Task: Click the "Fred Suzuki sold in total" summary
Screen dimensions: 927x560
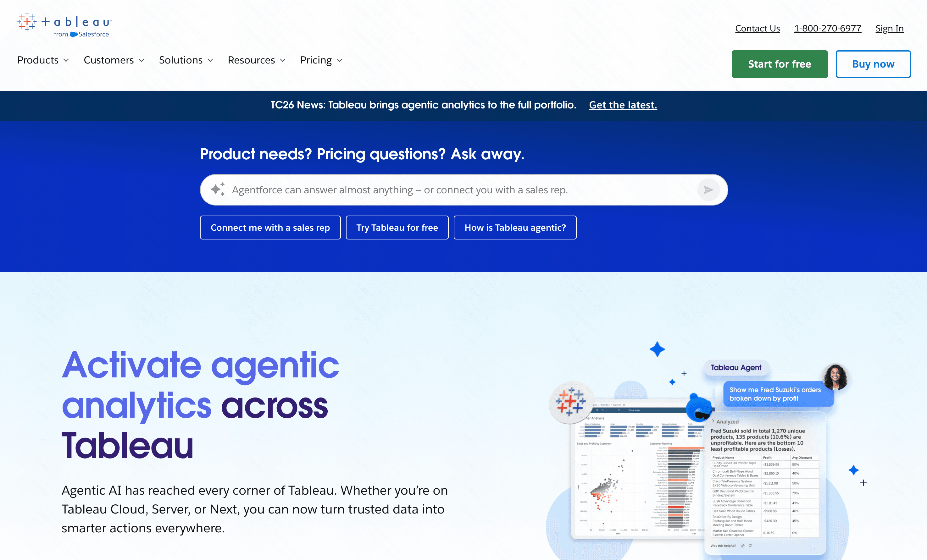Action: coord(758,440)
